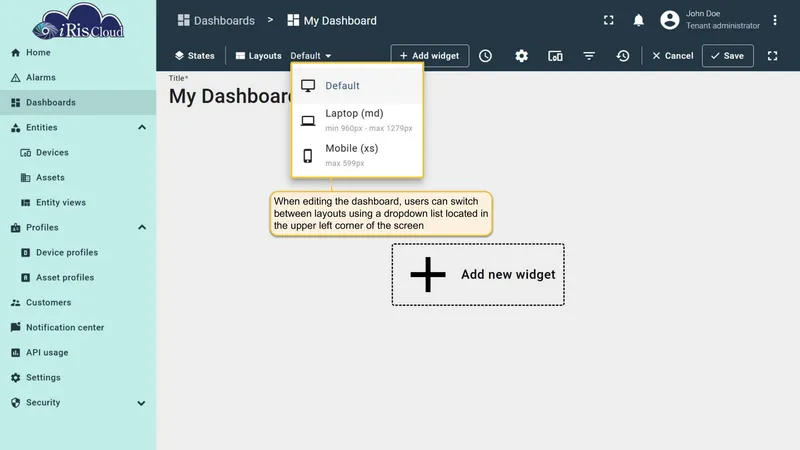Select Default layout option in dropdown list

357,86
